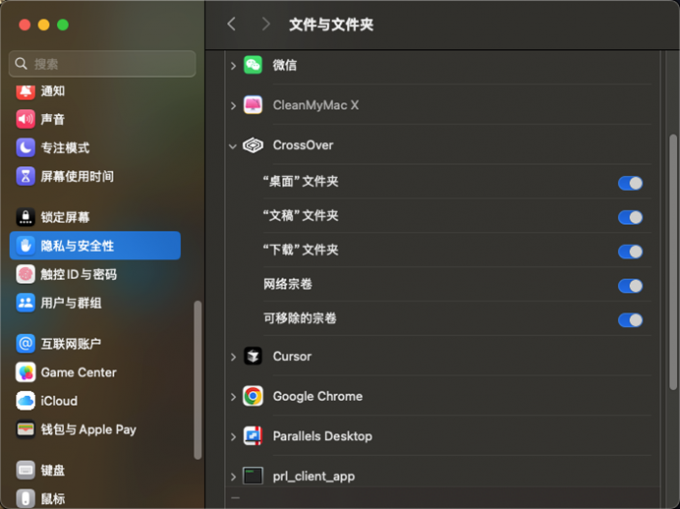This screenshot has width=680, height=509.
Task: Click the Game Center icon
Action: click(26, 372)
